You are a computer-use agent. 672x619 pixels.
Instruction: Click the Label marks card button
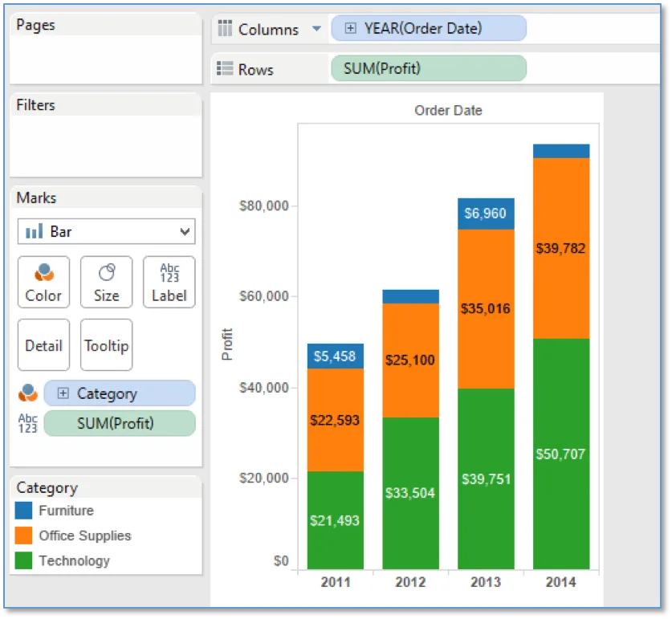coord(169,282)
